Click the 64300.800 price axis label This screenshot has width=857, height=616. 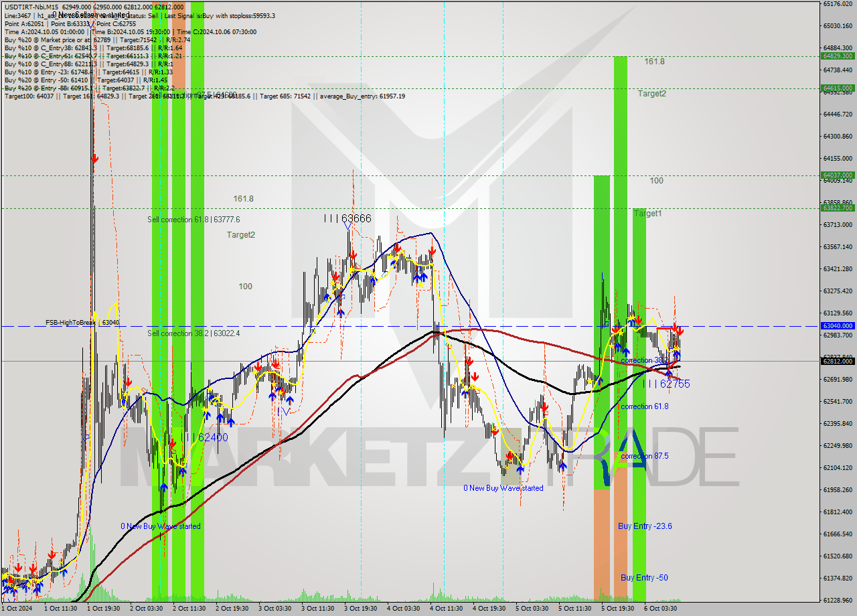838,137
